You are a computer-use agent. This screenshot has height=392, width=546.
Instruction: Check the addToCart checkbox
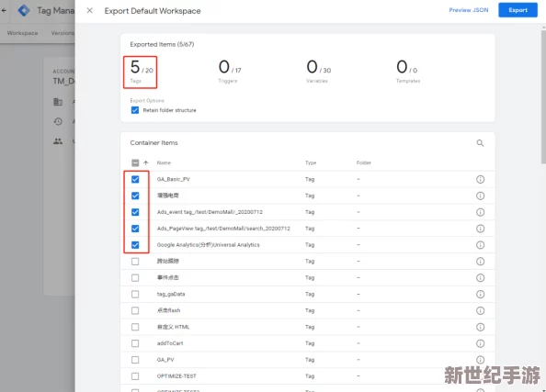point(135,343)
